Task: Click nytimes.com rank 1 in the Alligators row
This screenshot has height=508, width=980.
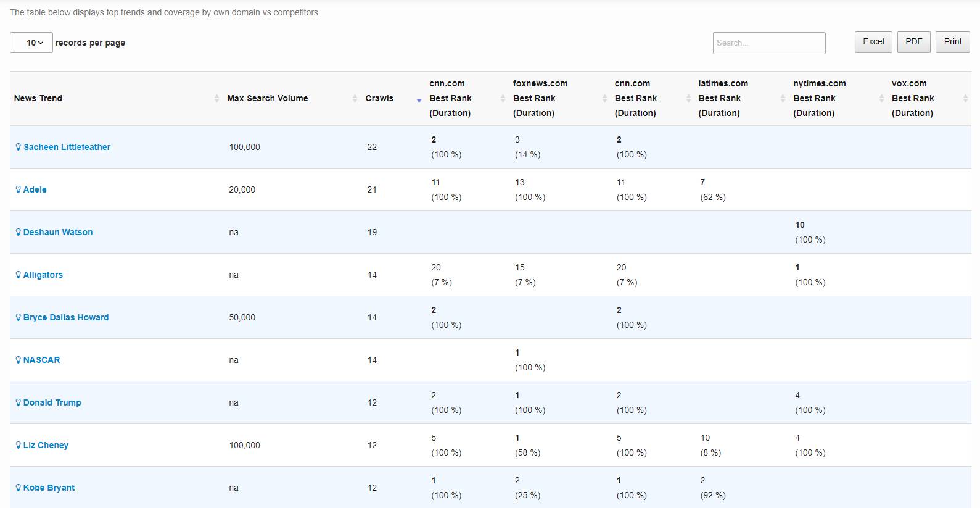Action: (x=797, y=267)
